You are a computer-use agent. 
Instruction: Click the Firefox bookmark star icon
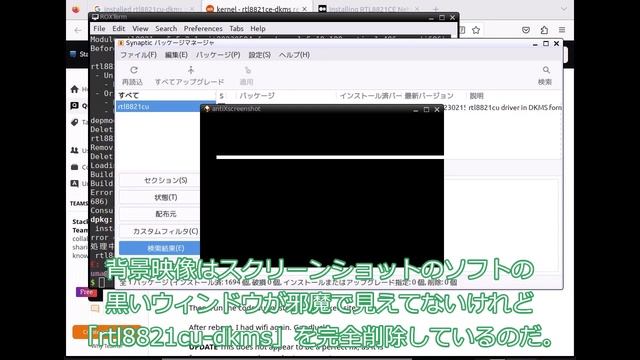point(476,30)
